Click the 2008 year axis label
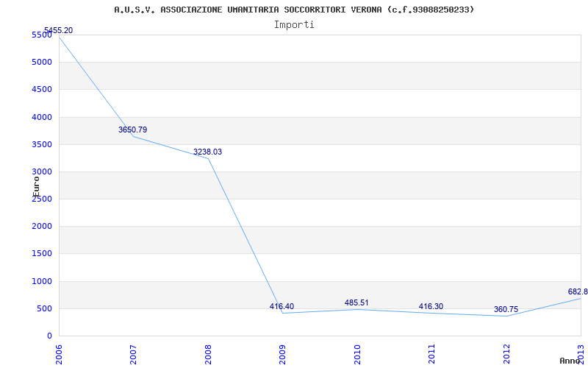The width and height of the screenshot is (588, 368). 208,355
